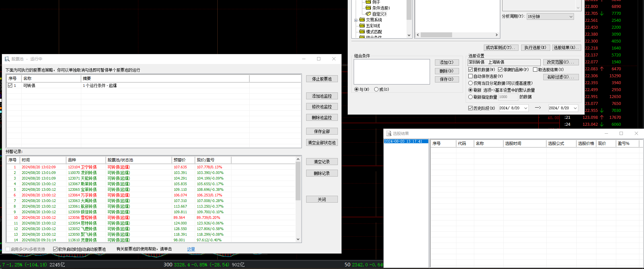Click the right arrow of the horizontal scrollbar

click(x=496, y=35)
